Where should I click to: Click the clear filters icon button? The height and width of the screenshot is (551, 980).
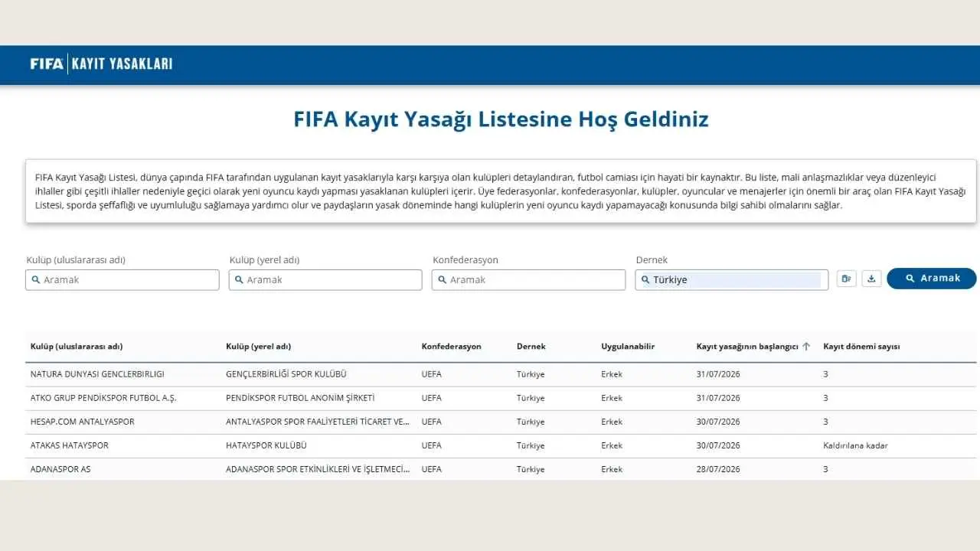click(846, 279)
